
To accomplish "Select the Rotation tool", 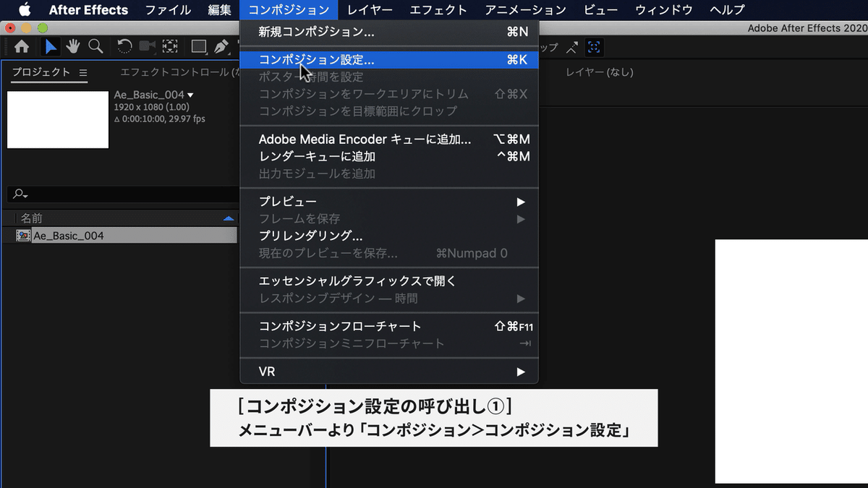I will click(124, 47).
